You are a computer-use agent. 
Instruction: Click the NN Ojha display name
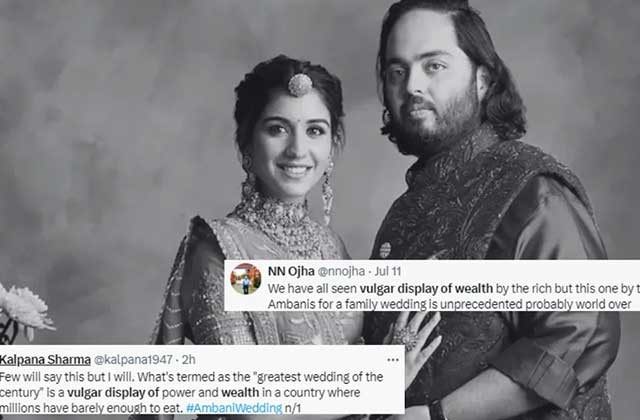click(291, 271)
